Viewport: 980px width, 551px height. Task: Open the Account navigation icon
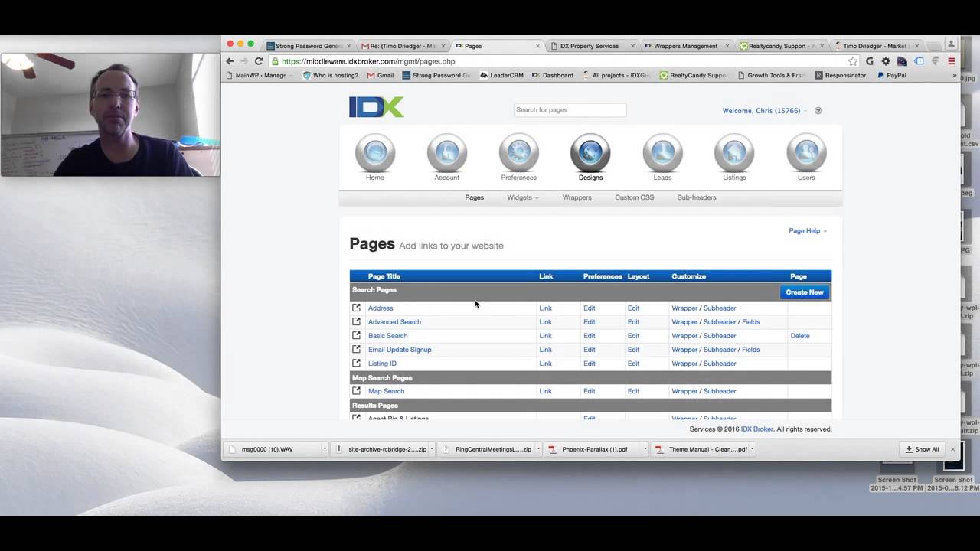(x=447, y=152)
